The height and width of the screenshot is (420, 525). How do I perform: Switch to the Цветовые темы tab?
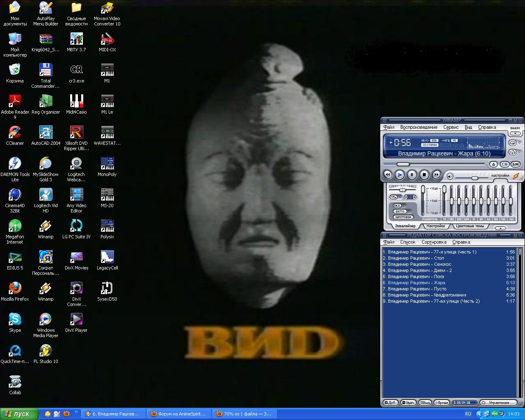(x=470, y=226)
